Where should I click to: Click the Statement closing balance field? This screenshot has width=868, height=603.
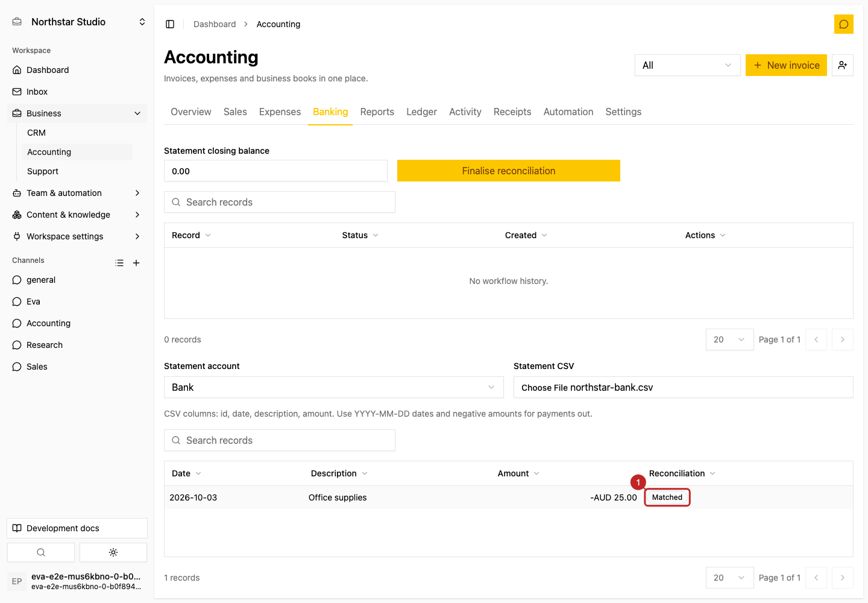(x=275, y=171)
